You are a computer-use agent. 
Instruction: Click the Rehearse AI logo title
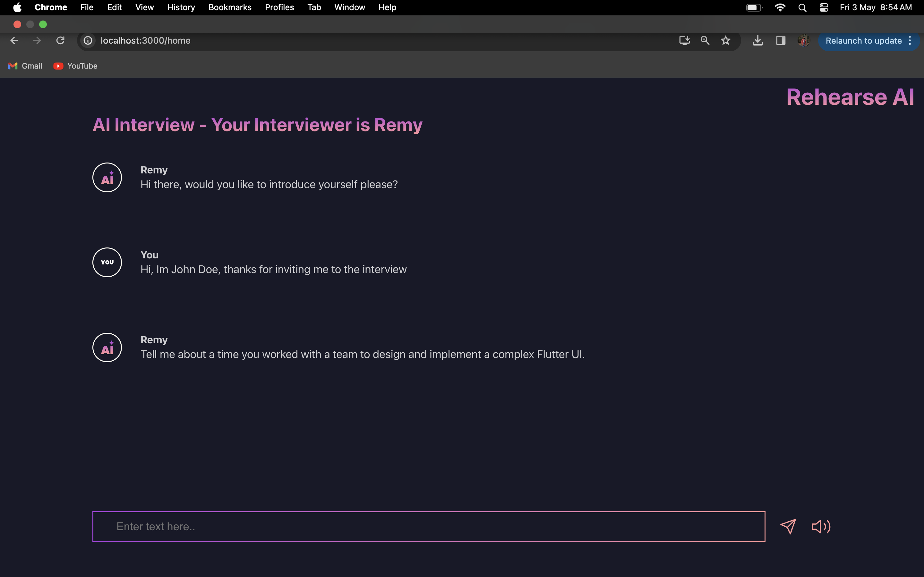coord(850,97)
